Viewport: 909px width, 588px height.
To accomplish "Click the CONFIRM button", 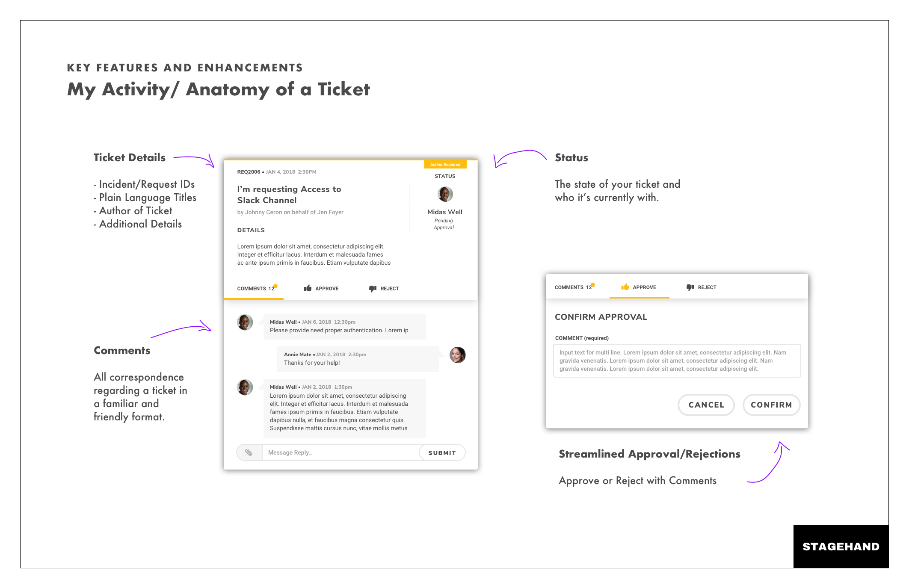I will (x=771, y=405).
